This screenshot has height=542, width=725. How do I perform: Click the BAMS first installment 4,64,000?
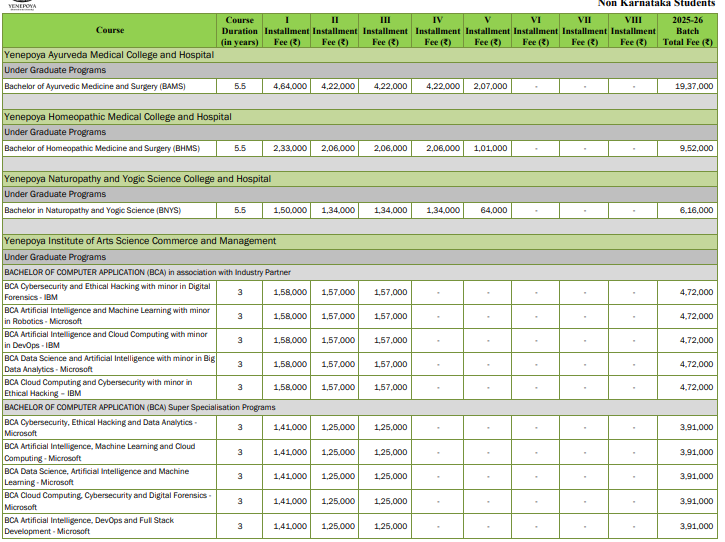coord(290,87)
